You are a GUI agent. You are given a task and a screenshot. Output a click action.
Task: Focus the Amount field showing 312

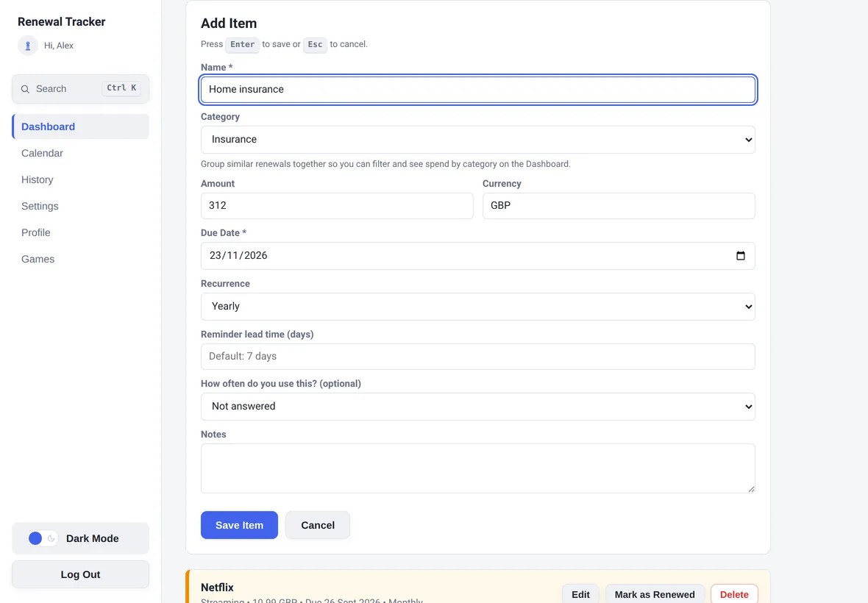pyautogui.click(x=337, y=206)
